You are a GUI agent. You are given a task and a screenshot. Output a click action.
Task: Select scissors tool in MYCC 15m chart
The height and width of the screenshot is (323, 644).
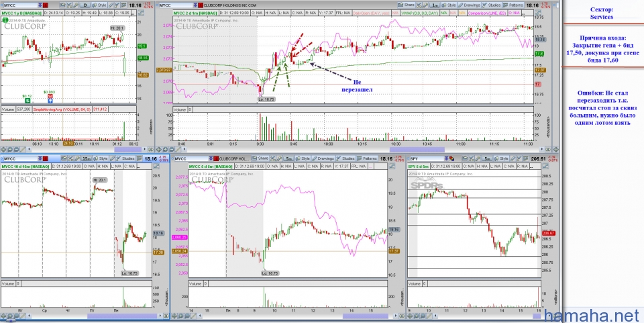pyautogui.click(x=70, y=159)
